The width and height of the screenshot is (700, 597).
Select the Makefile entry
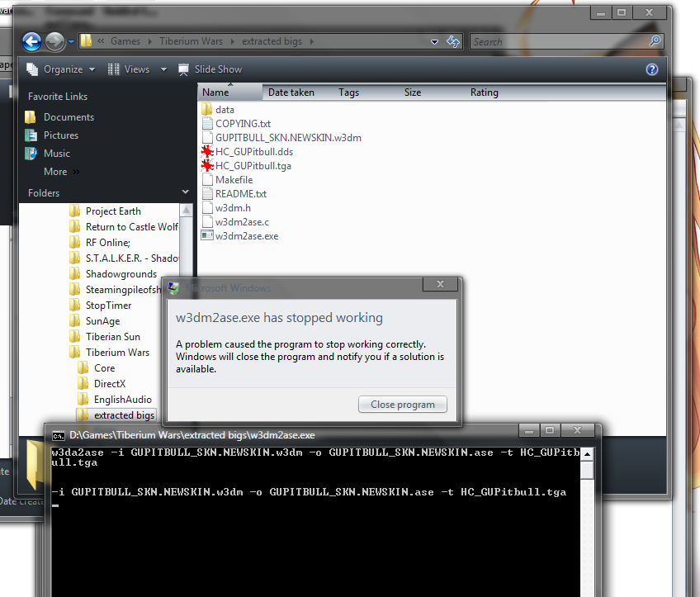click(227, 180)
